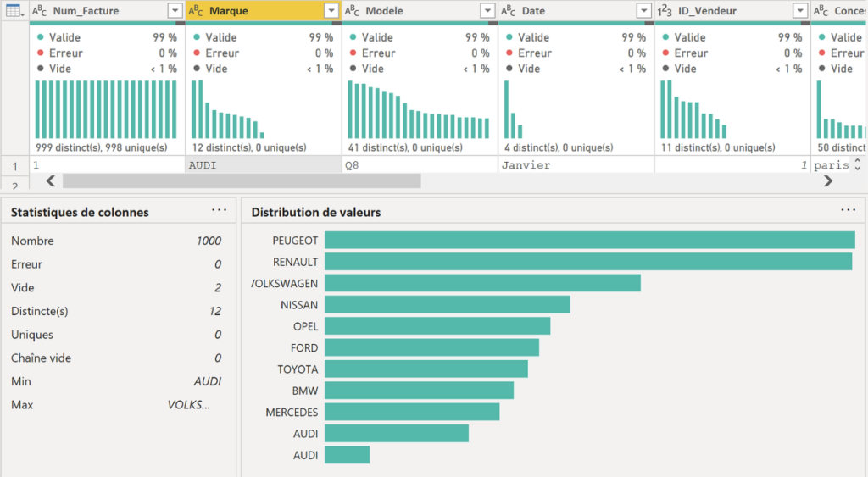The image size is (868, 477).
Task: Open the Statistiques de colonnes ellipsis menu
Action: coord(220,210)
